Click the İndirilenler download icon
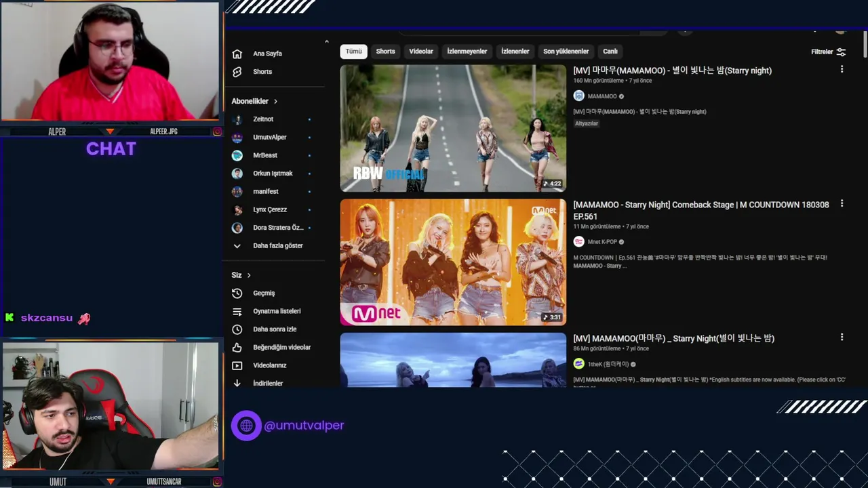This screenshot has width=868, height=488. coord(237,383)
